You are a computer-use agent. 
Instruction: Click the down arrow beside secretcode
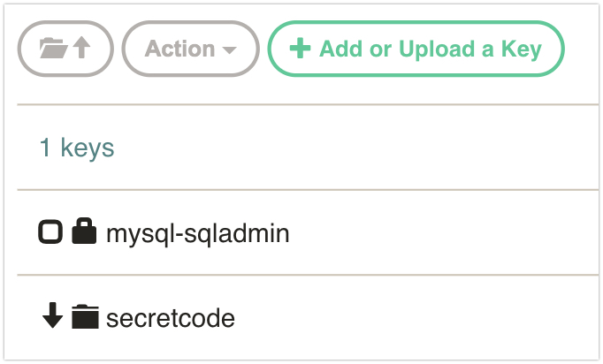(52, 315)
